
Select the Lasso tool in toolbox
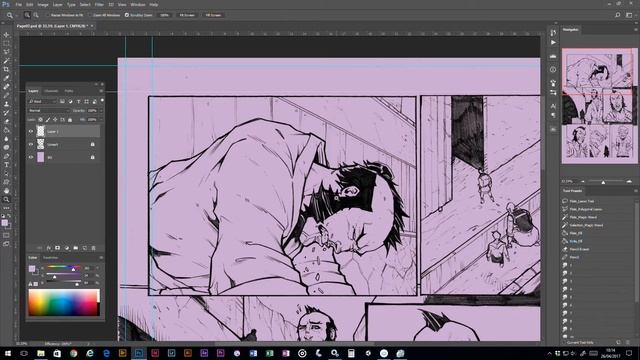pos(6,52)
